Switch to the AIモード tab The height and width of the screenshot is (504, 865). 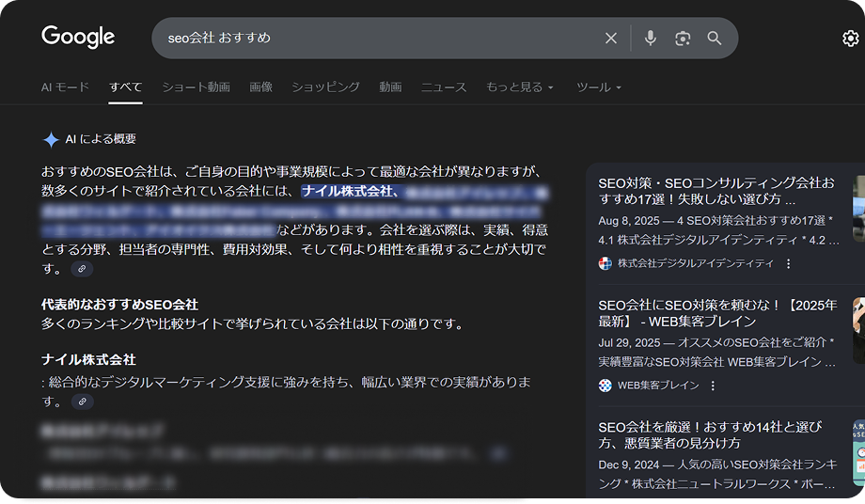[65, 87]
